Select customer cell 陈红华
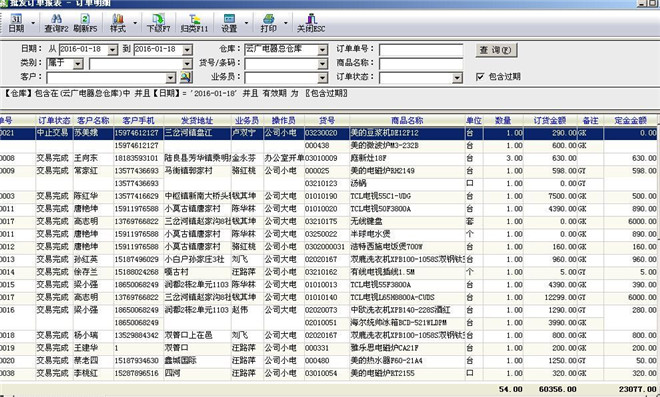The width and height of the screenshot is (660, 397). click(93, 196)
